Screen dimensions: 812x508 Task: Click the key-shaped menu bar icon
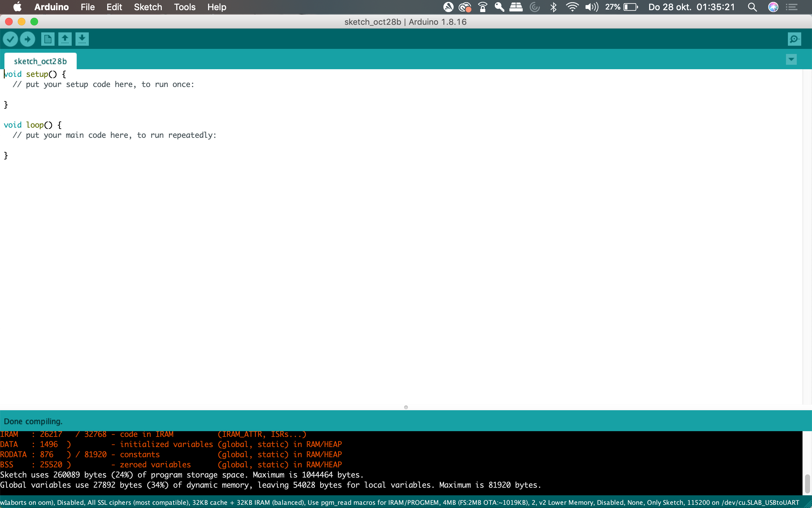point(499,7)
